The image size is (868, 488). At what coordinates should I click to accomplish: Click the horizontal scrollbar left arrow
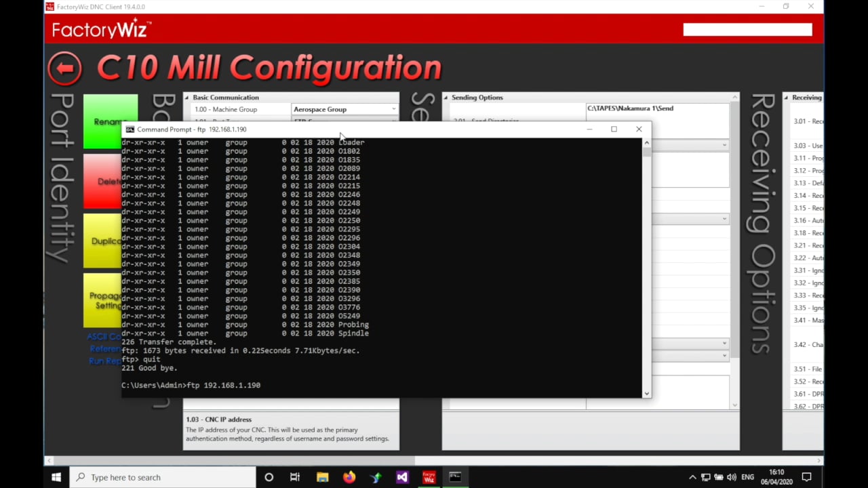pos(49,461)
